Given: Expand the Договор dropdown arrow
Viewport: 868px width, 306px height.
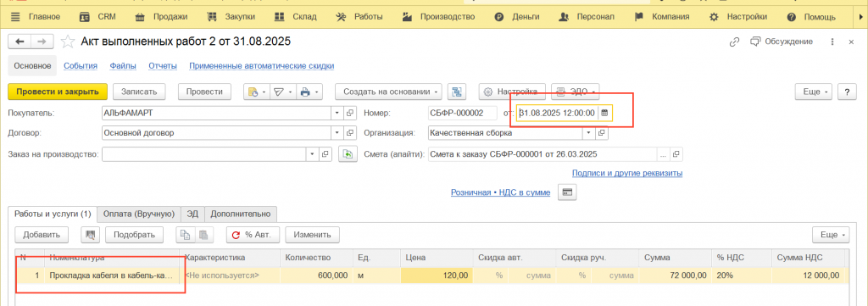Looking at the screenshot, I should 337,133.
